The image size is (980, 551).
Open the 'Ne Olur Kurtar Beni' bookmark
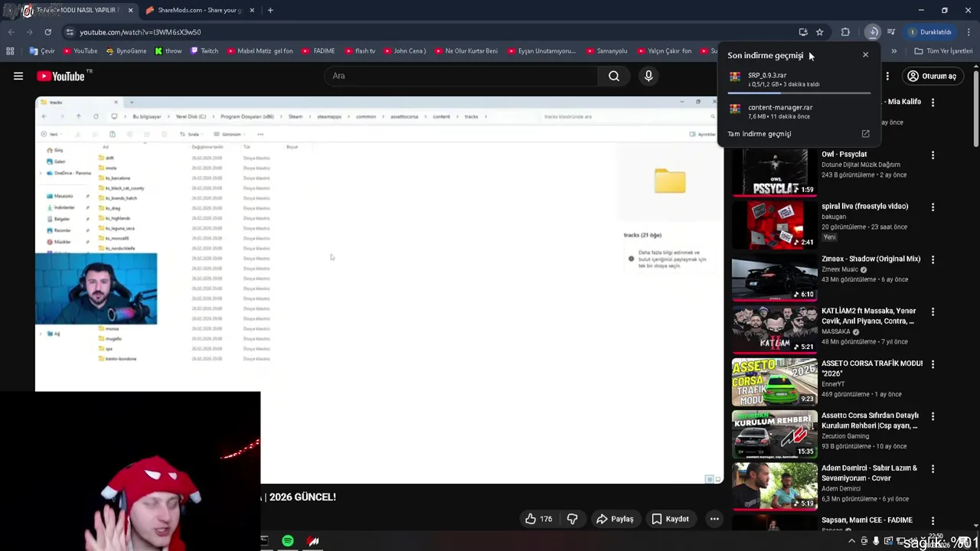(x=465, y=51)
